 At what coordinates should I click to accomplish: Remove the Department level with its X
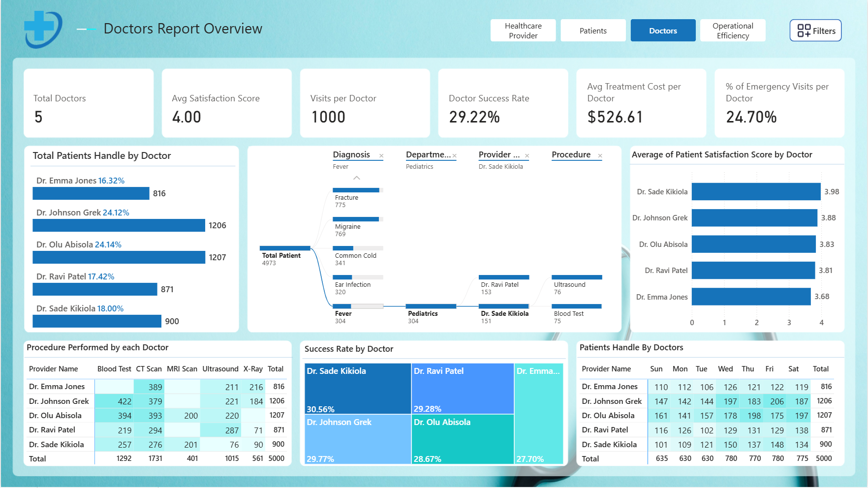(454, 156)
